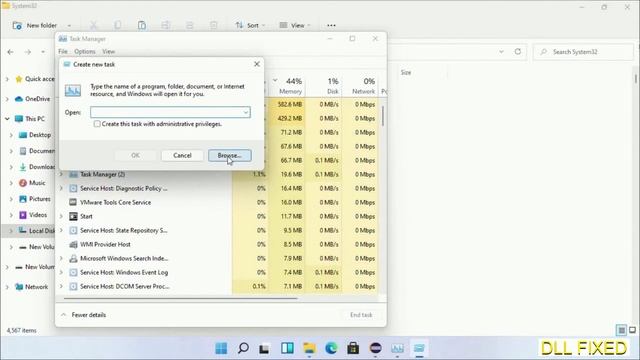Click Task Manager icon on taskbar
This screenshot has width=640, height=360.
tap(397, 348)
